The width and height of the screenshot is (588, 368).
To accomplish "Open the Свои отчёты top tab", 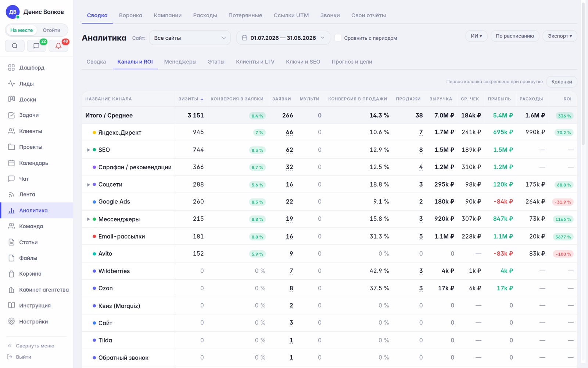I will click(368, 15).
